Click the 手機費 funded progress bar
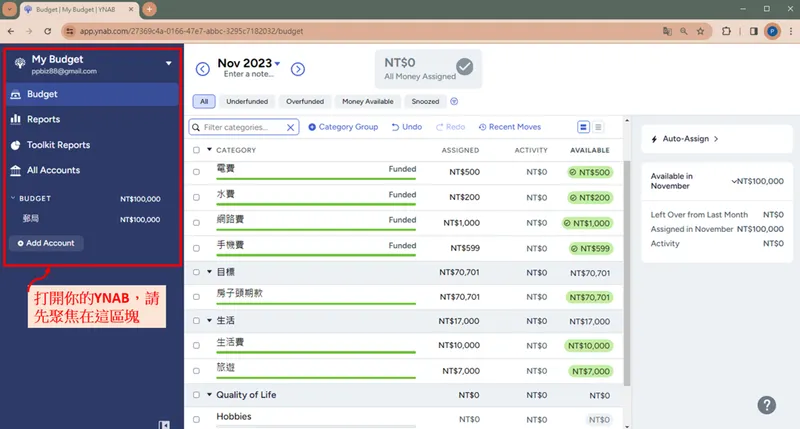This screenshot has height=429, width=800. pos(316,255)
